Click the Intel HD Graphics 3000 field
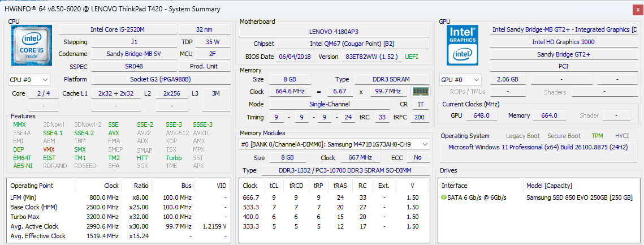 pos(563,42)
